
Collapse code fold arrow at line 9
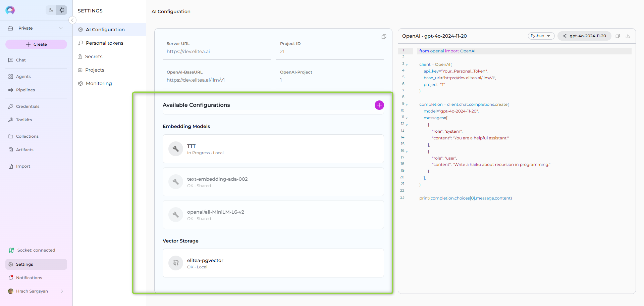click(x=407, y=104)
